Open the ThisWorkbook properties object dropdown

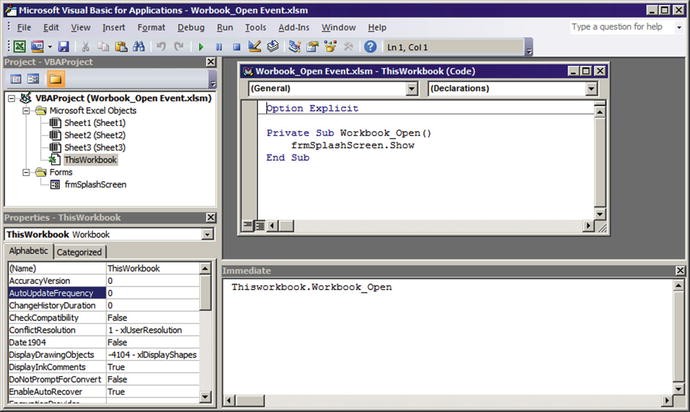click(207, 234)
